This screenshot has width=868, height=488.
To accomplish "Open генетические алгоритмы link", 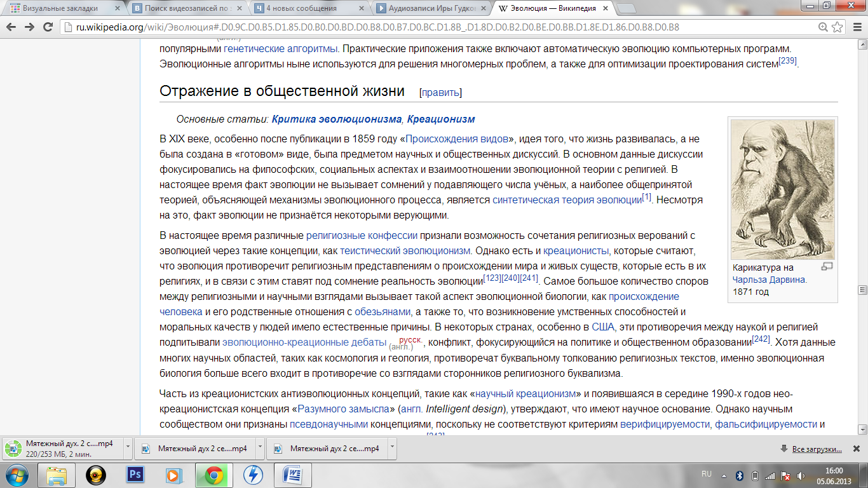I will (280, 48).
